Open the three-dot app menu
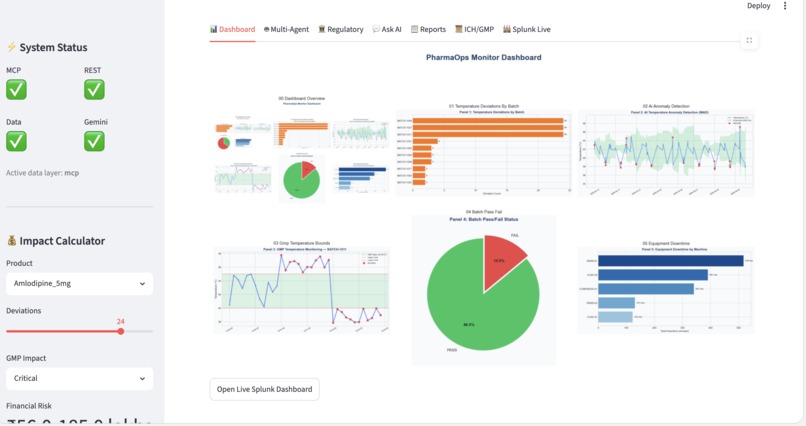The image size is (806, 426). click(785, 6)
